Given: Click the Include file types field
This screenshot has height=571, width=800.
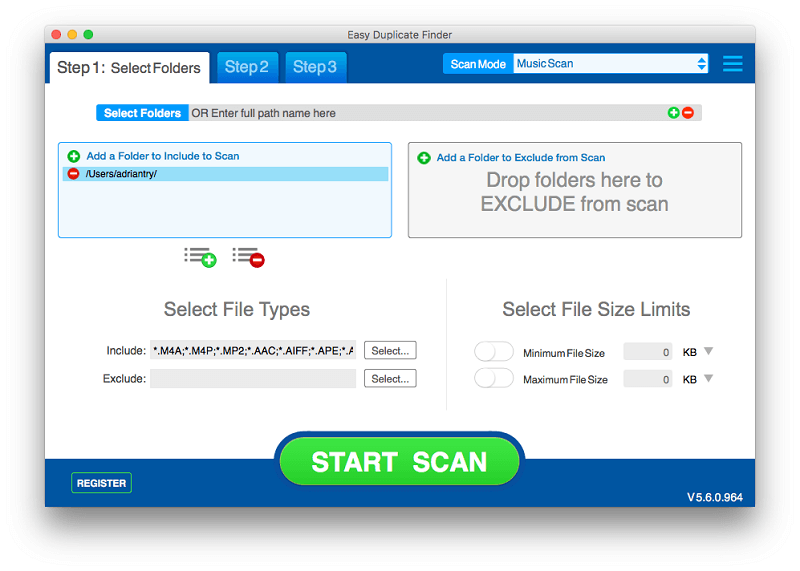Looking at the screenshot, I should coord(253,351).
